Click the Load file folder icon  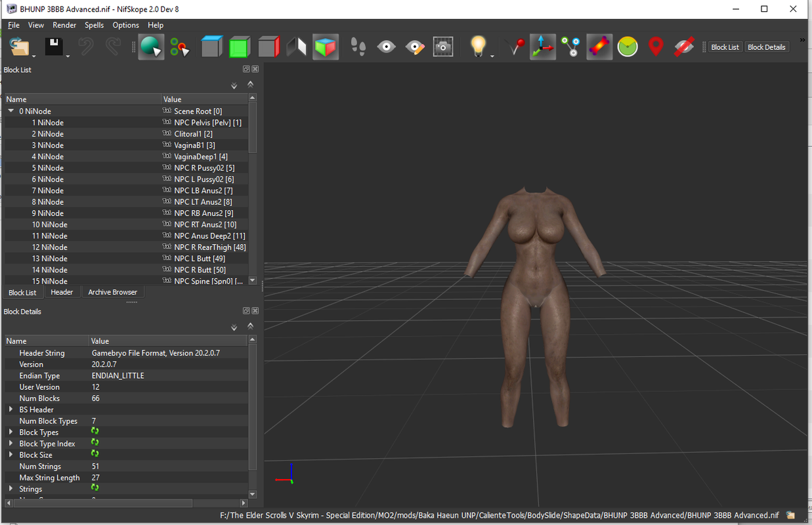pos(20,47)
